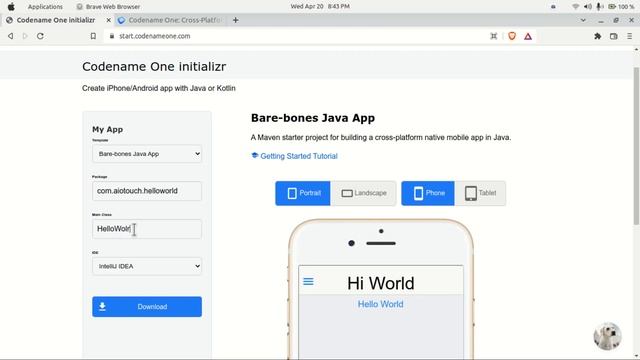Click the Codename One initializr heading

[x=154, y=67]
